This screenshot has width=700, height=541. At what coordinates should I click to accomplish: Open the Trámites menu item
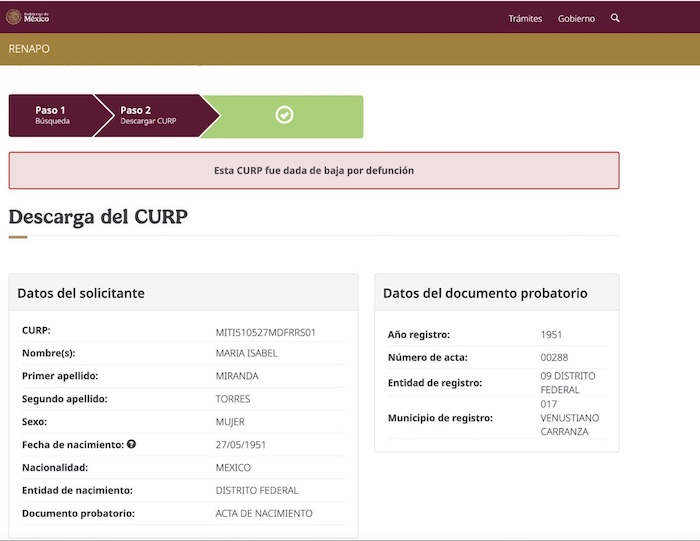(525, 18)
